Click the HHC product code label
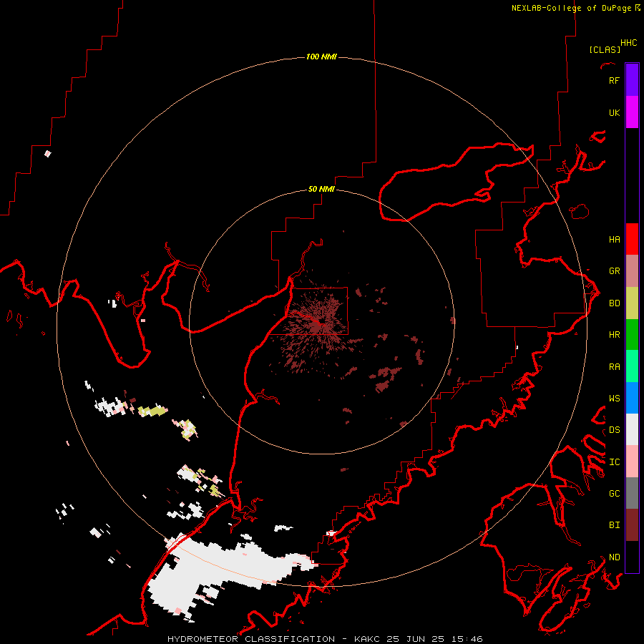Viewport: 644px width, 644px height. point(628,43)
